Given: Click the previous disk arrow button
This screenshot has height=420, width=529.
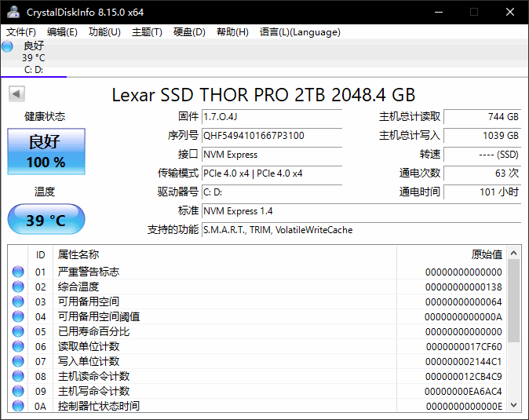Looking at the screenshot, I should [x=16, y=94].
